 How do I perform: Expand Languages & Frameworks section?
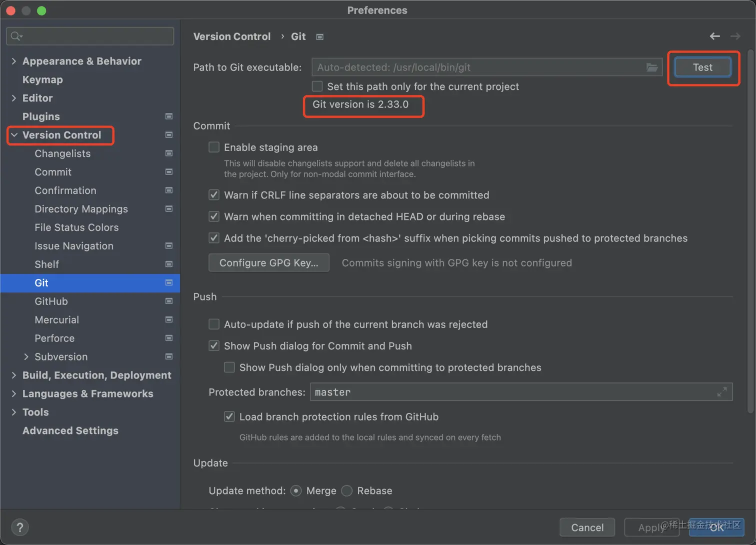coord(14,394)
